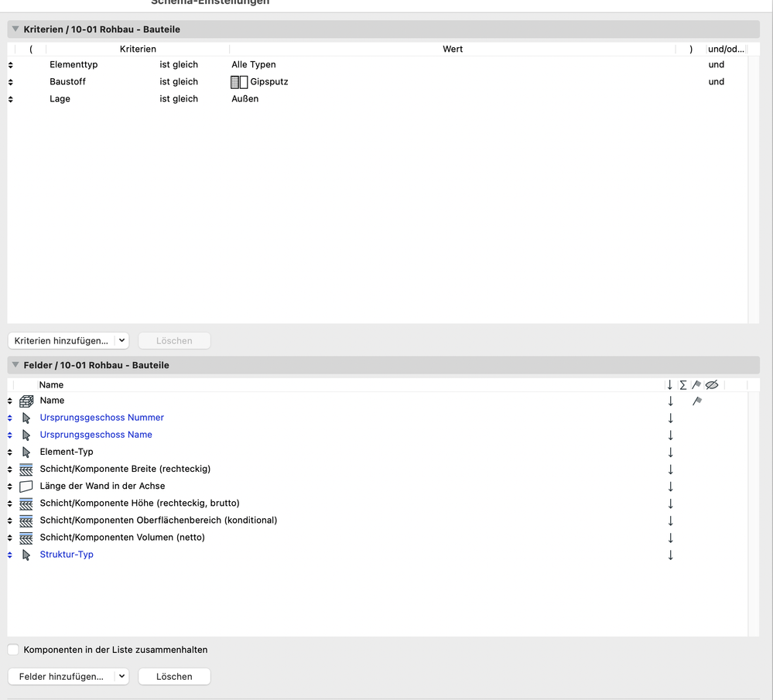Open the Felder hinzufügen dropdown arrow

point(121,676)
